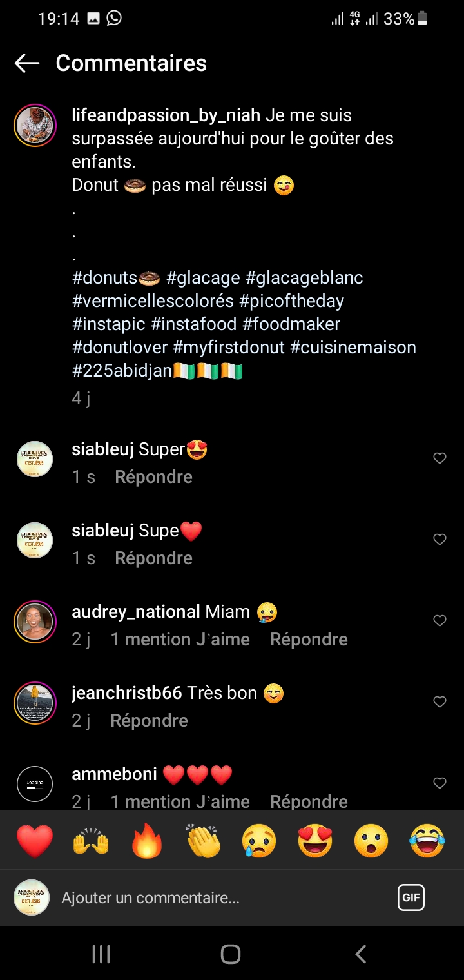The width and height of the screenshot is (464, 980).
Task: Open the #donutlover hashtag
Action: click(x=121, y=348)
